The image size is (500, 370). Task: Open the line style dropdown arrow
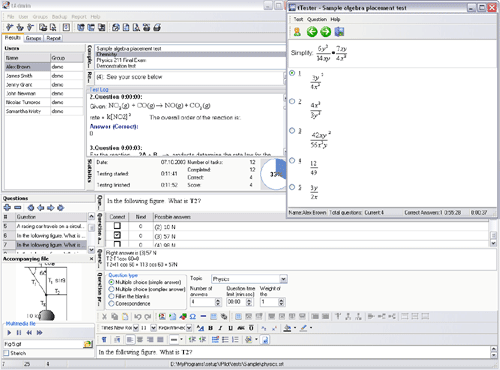(x=182, y=340)
